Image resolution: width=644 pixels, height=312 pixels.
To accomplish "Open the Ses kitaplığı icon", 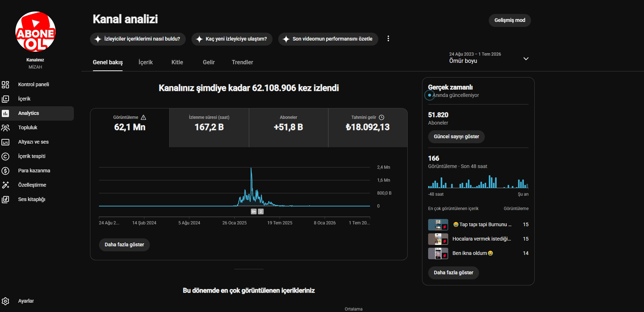I will pyautogui.click(x=5, y=199).
